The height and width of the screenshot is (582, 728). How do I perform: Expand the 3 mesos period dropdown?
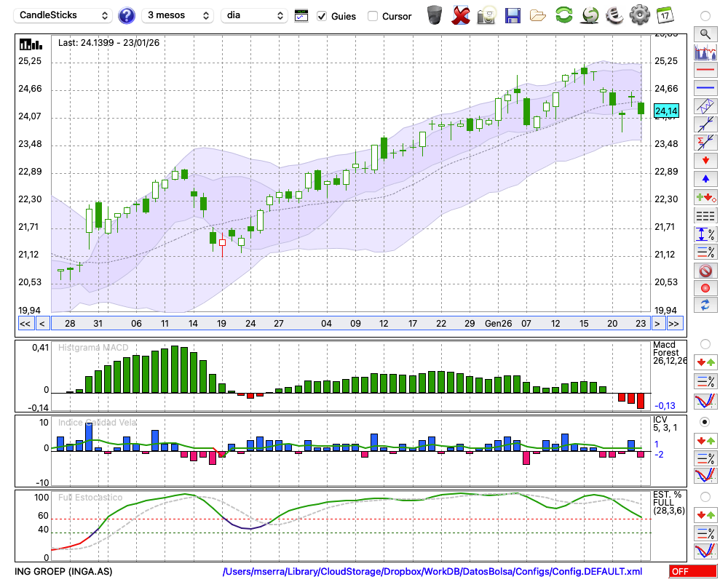pyautogui.click(x=178, y=15)
